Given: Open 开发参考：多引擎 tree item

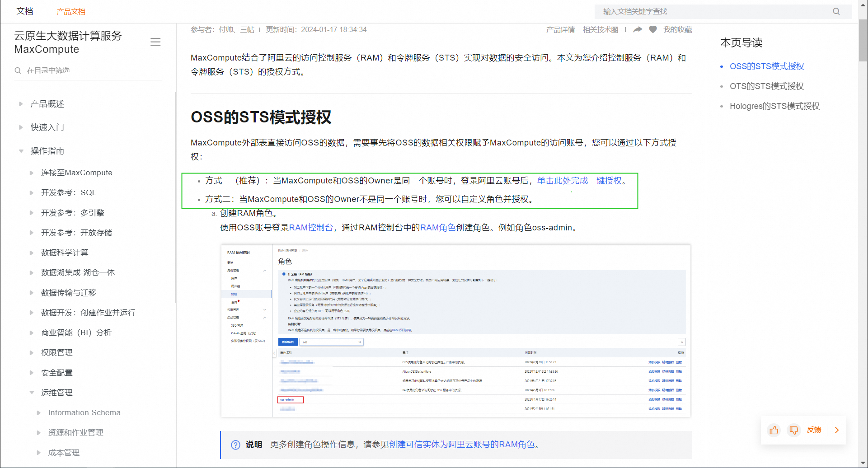Looking at the screenshot, I should [x=73, y=213].
